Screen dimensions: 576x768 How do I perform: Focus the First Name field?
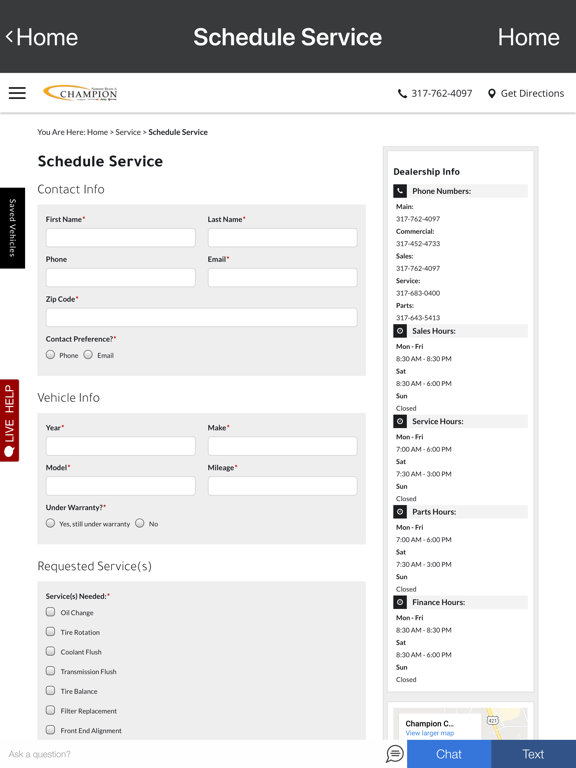(x=120, y=238)
